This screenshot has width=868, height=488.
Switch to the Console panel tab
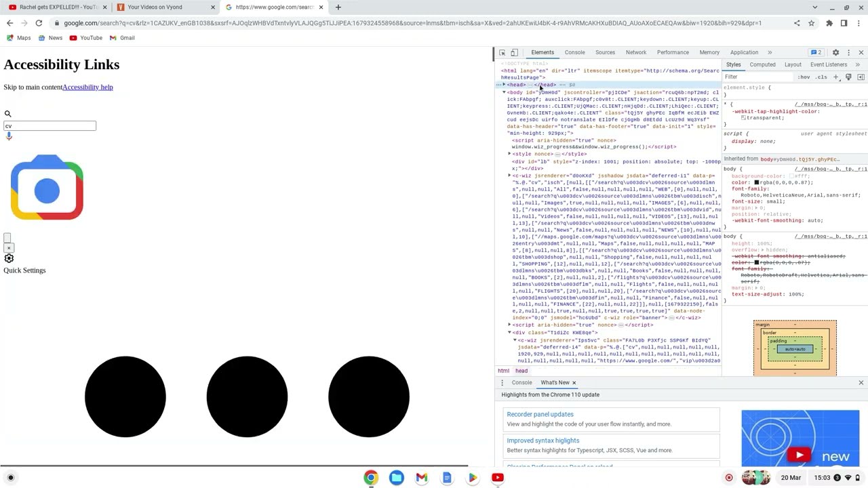[x=574, y=52]
